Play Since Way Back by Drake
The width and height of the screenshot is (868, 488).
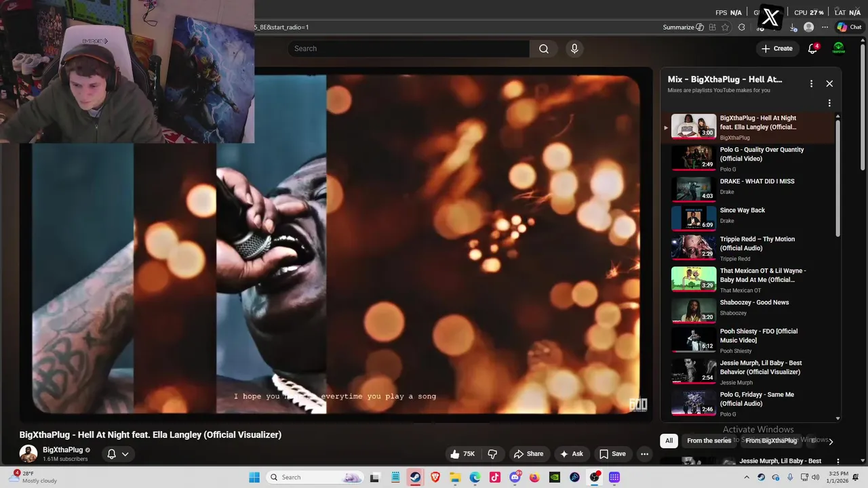(748, 218)
